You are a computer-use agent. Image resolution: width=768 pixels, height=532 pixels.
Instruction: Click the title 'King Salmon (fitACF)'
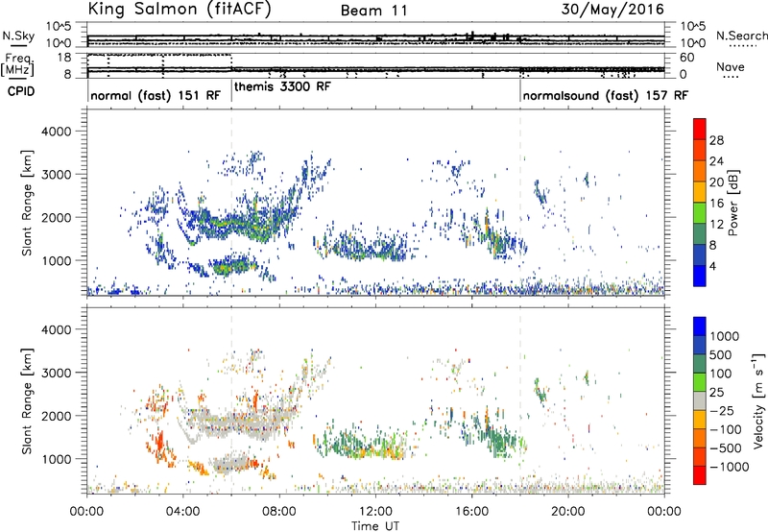(x=179, y=9)
